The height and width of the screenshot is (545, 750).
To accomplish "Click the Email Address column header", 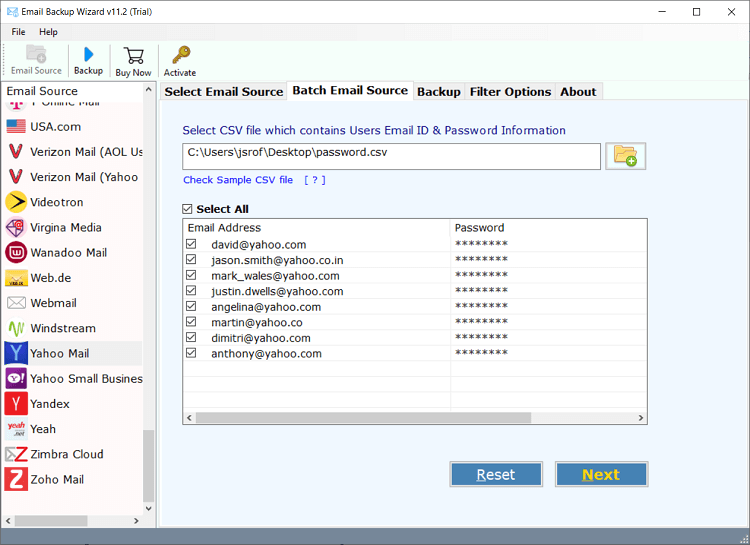I will click(316, 228).
